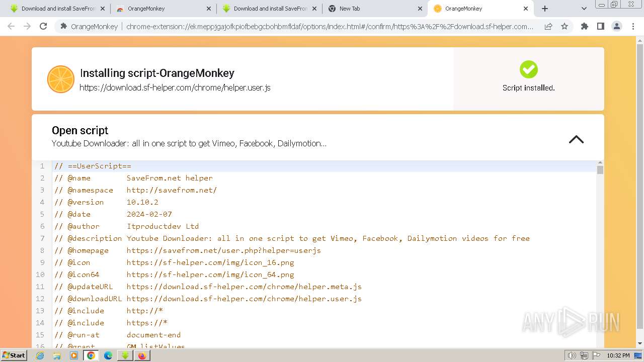Click the code editor scrollbar thumb
The width and height of the screenshot is (644, 362).
(600, 169)
